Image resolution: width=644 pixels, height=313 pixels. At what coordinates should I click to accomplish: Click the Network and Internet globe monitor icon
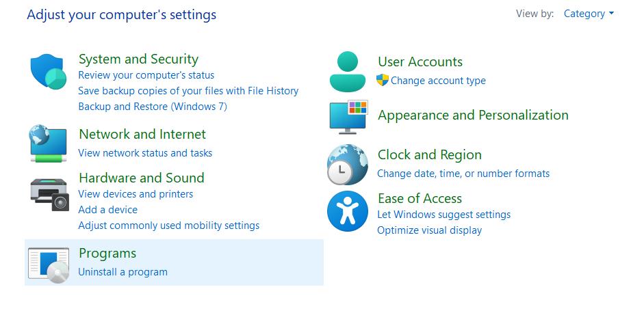[49, 144]
